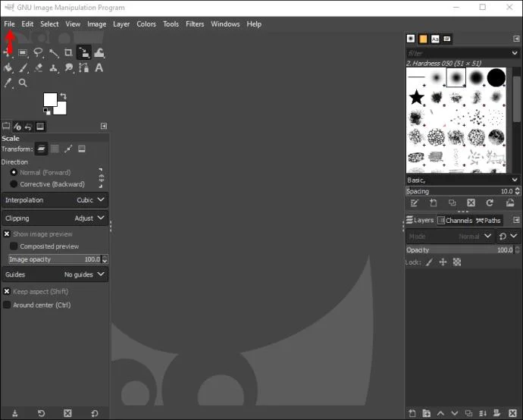523x420 pixels.
Task: Lower the layer with down arrow
Action: coord(454,413)
